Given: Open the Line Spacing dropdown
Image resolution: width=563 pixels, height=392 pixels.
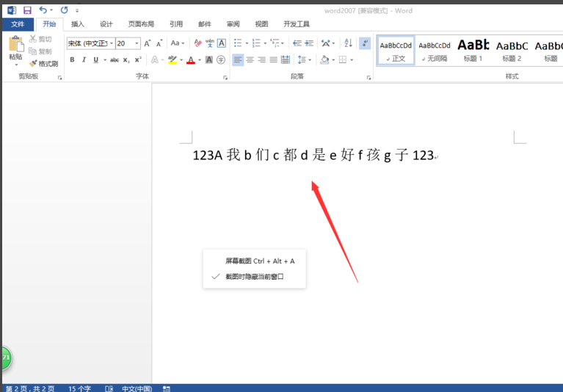Looking at the screenshot, I should click(x=305, y=59).
